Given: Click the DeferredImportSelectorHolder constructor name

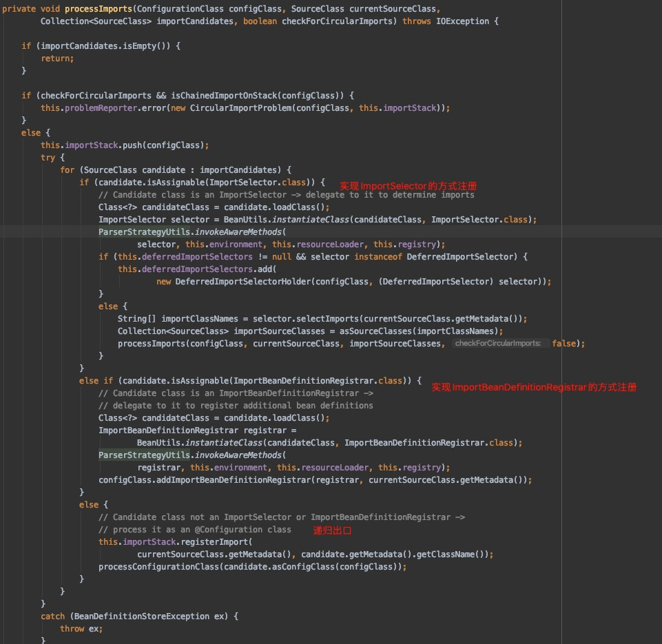Looking at the screenshot, I should click(x=242, y=282).
